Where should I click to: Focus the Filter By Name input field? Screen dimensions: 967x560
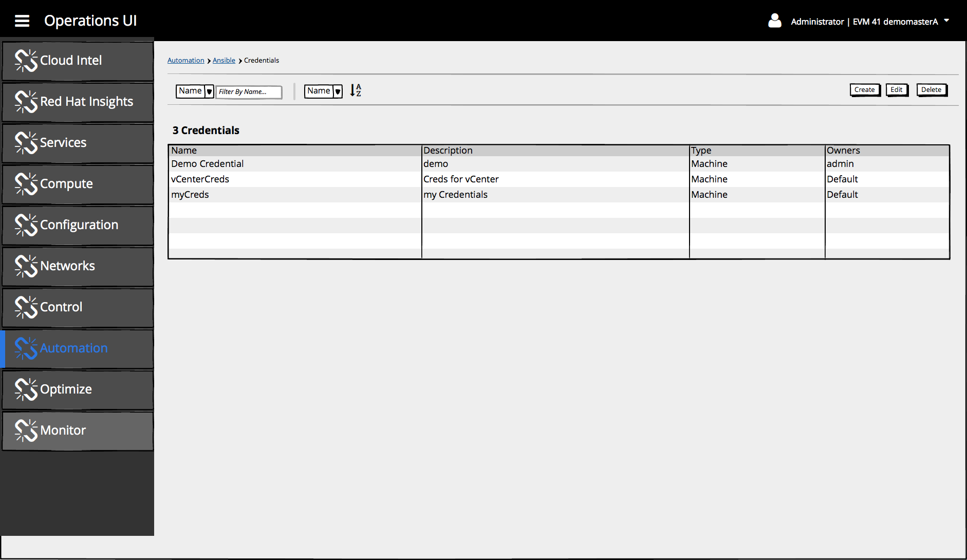pyautogui.click(x=249, y=92)
